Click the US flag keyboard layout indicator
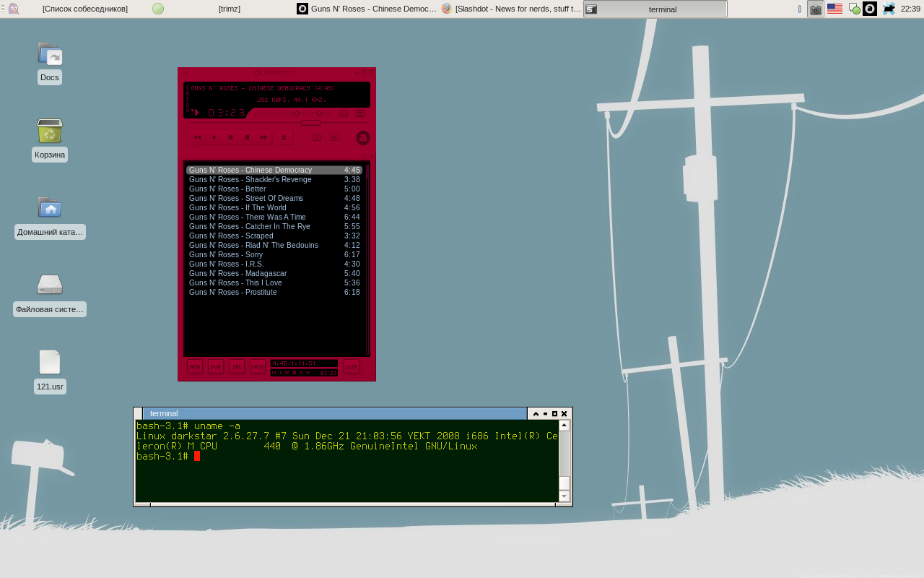Screen dimensions: 924x578 pos(834,9)
